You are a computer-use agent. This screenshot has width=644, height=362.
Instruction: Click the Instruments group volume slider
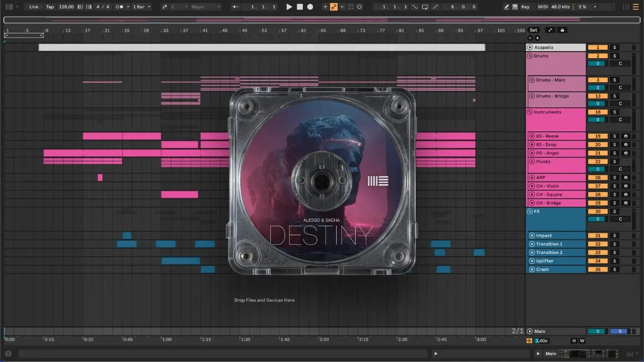(x=598, y=120)
